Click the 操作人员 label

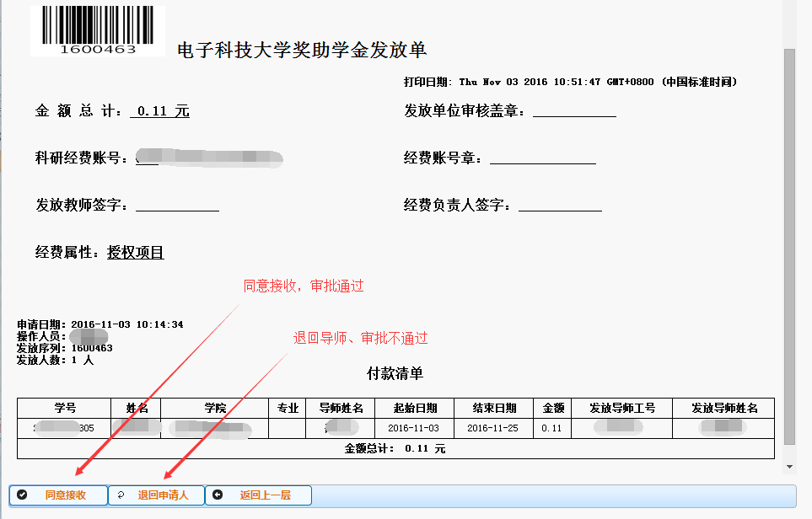click(41, 336)
